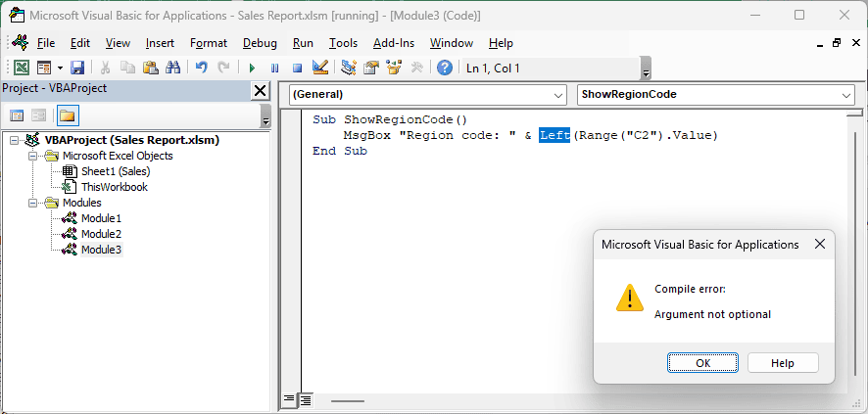
Task: Close the compile error dialog
Action: tap(820, 245)
